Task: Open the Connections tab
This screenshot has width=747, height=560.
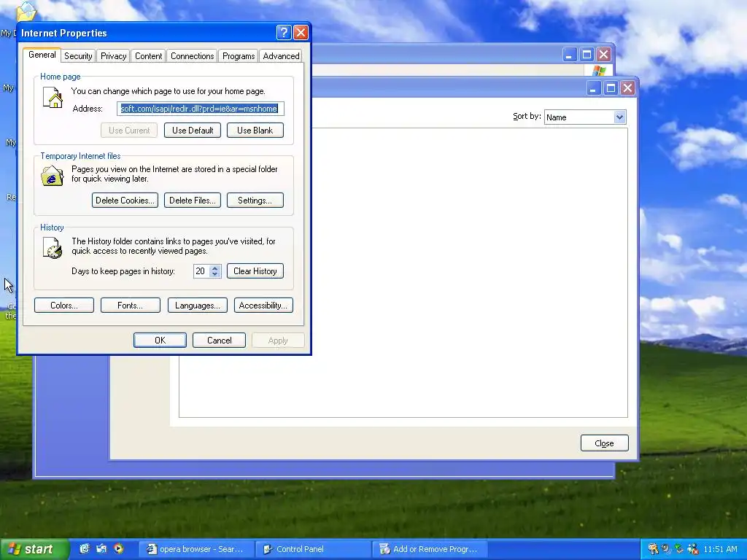Action: pos(192,56)
